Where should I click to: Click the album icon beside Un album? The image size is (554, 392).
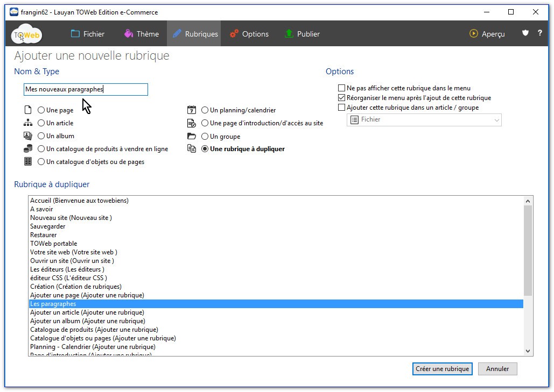28,136
